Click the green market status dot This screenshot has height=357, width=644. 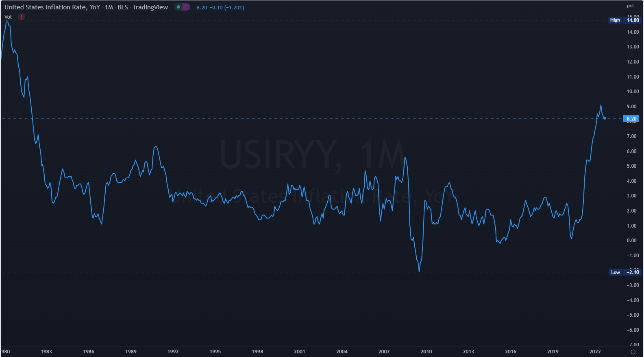coord(178,7)
